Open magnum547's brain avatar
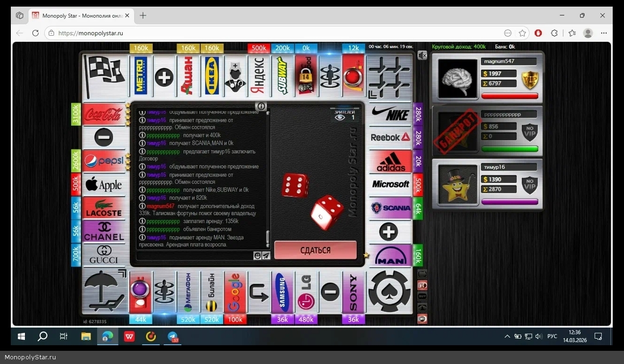Image resolution: width=624 pixels, height=364 pixels. coord(458,78)
